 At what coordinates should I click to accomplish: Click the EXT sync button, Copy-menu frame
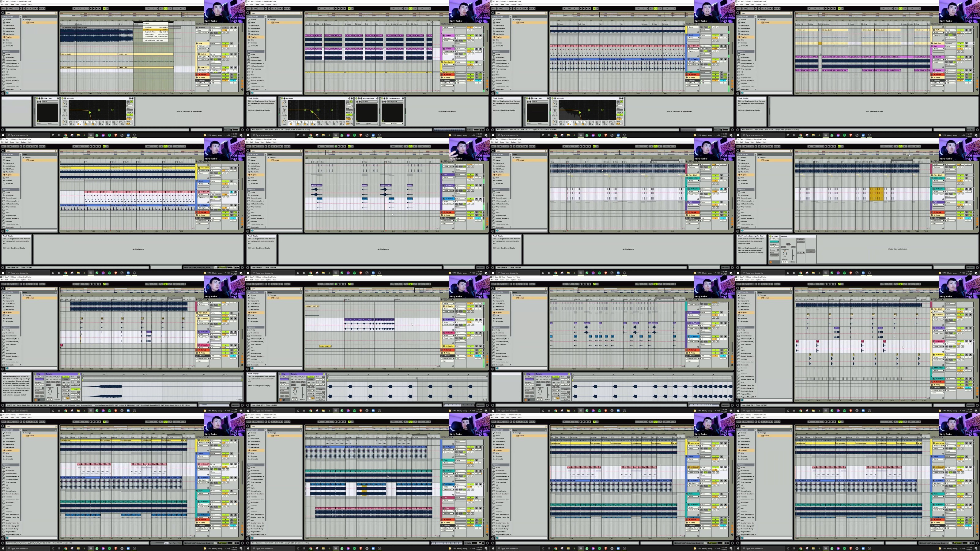3,9
